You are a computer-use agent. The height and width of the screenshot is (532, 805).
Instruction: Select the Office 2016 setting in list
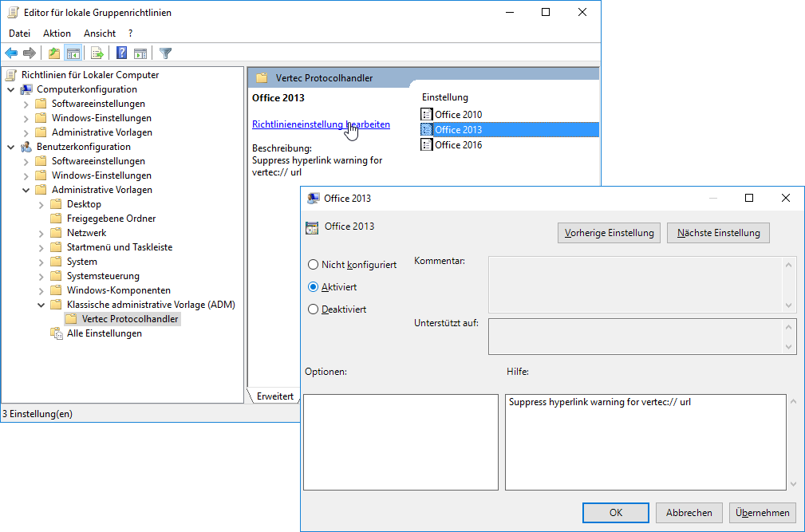458,145
